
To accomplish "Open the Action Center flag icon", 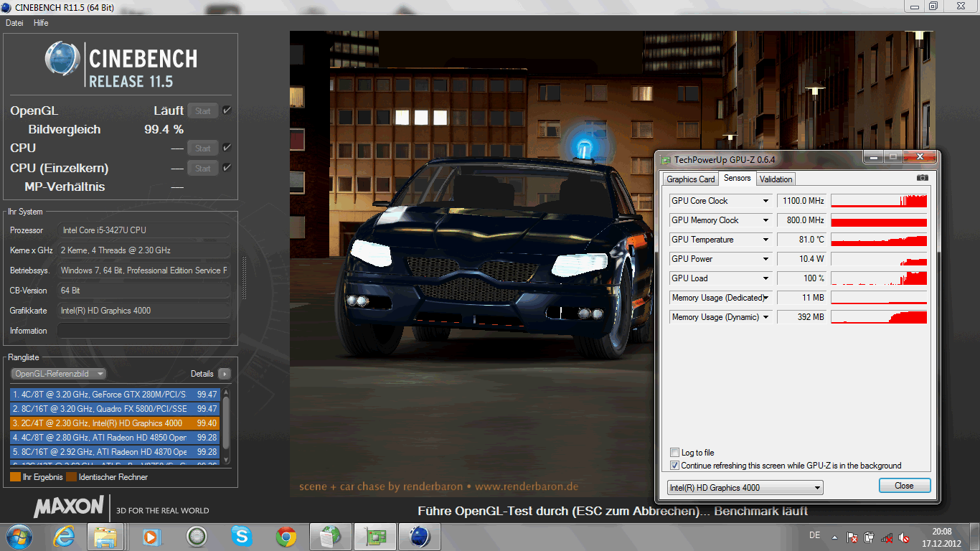I will [x=852, y=537].
